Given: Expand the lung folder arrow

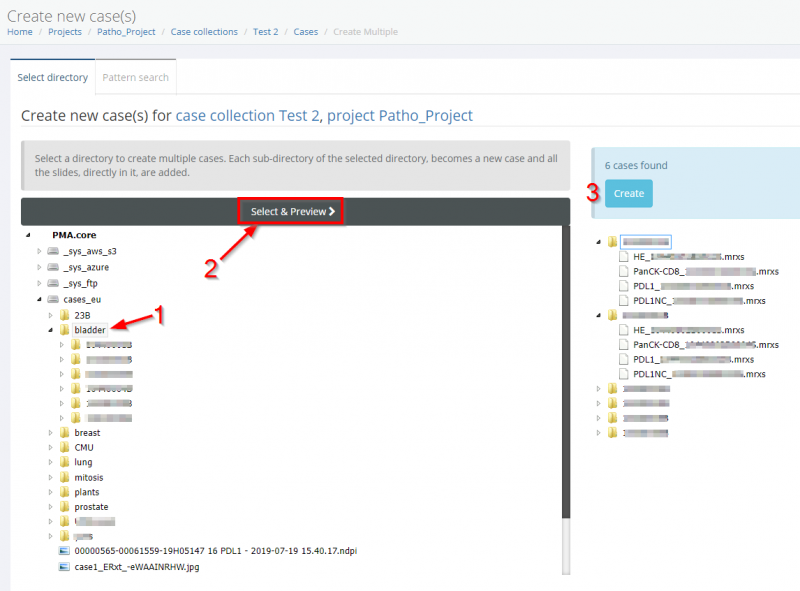Looking at the screenshot, I should [x=51, y=463].
